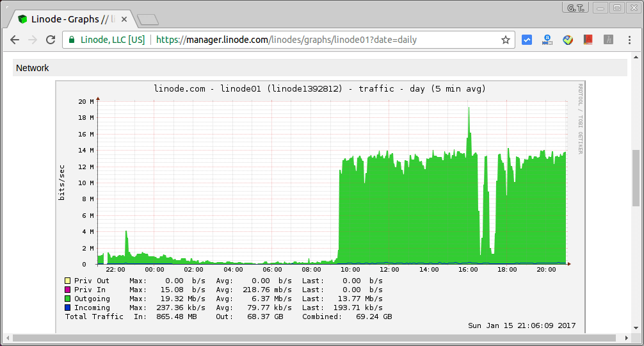This screenshot has width=644, height=346.
Task: Click the colorful circle checkmark extension
Action: pos(567,40)
